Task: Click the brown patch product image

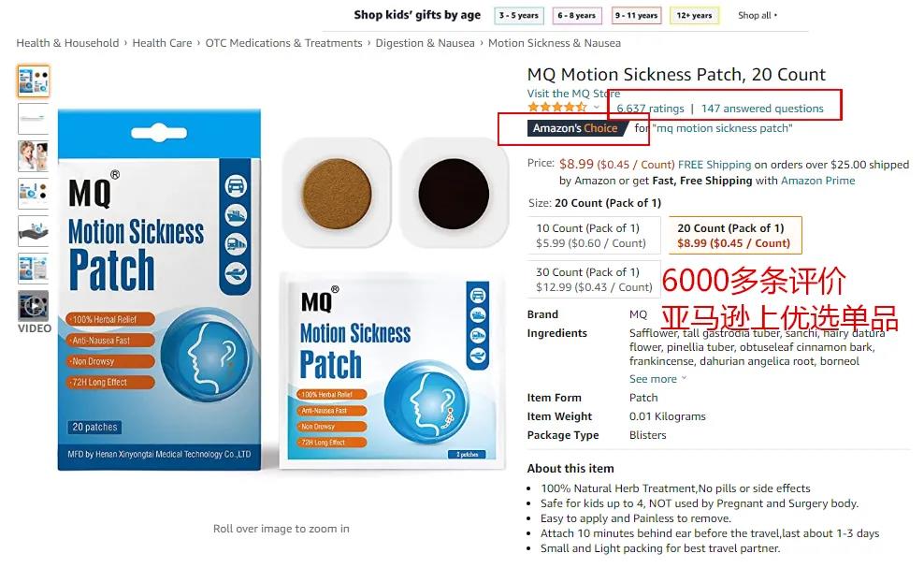Action: click(337, 194)
